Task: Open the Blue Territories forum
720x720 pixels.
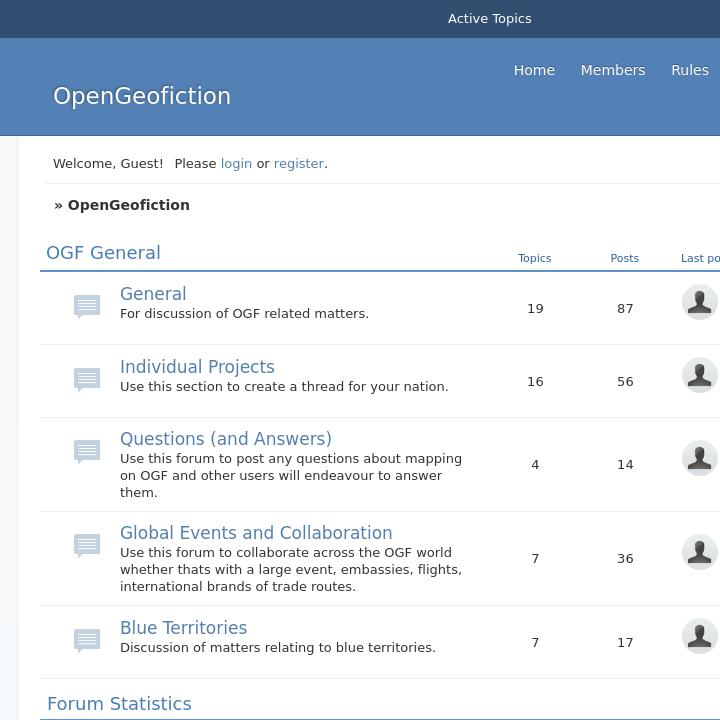Action: [x=183, y=628]
